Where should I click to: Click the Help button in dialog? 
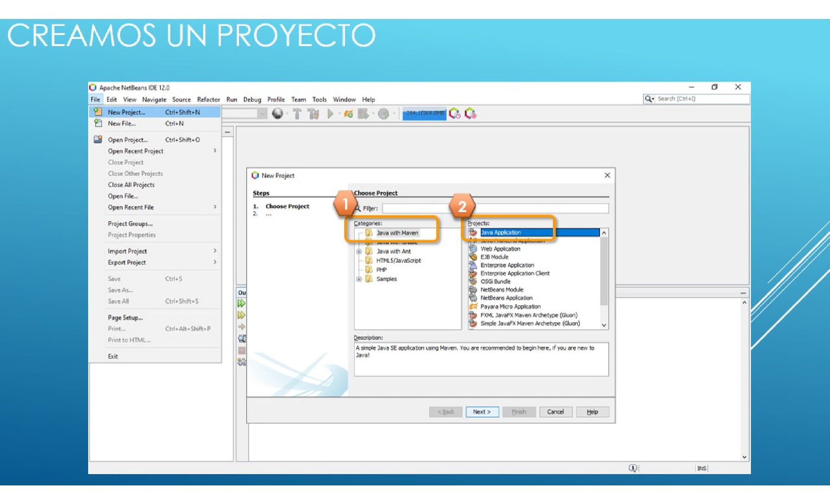(592, 412)
